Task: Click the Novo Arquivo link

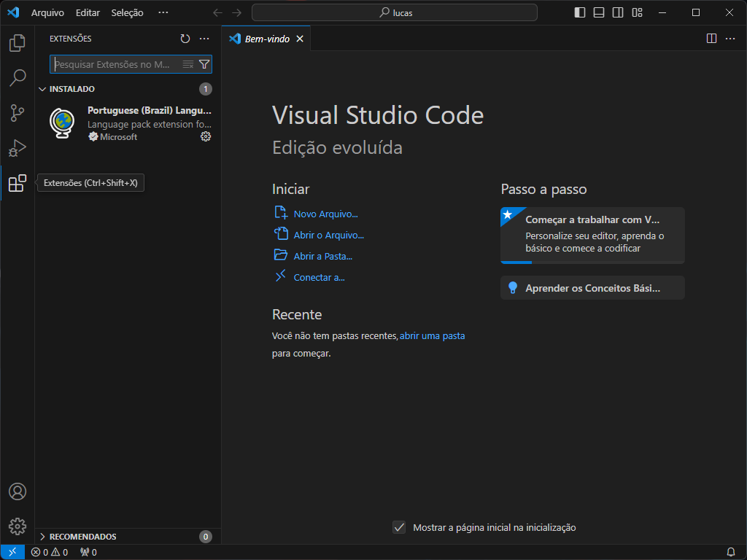Action: (x=325, y=214)
